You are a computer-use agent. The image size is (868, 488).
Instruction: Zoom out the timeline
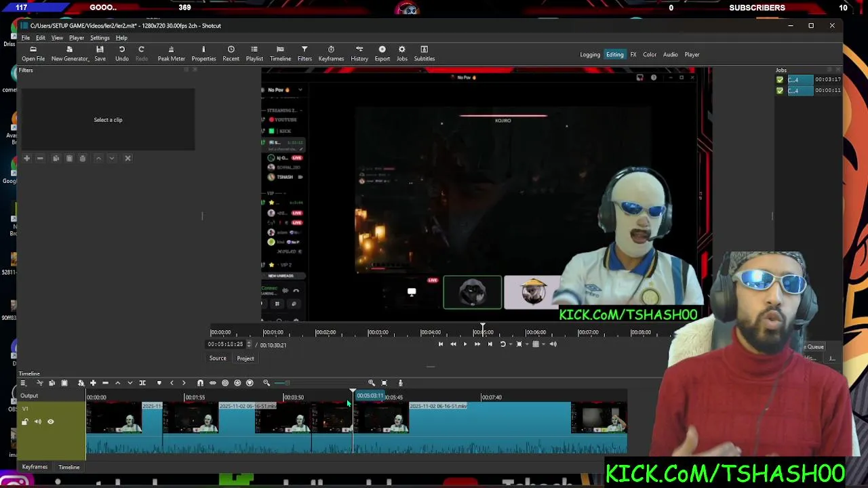(x=267, y=383)
